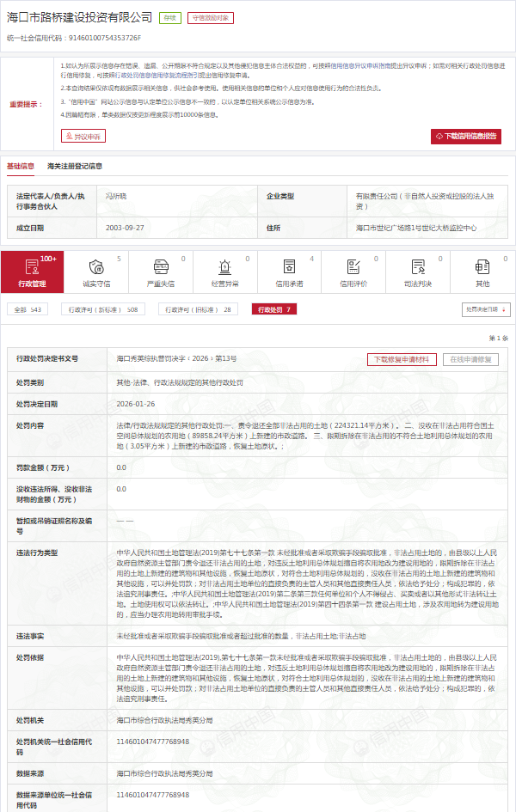Image resolution: width=516 pixels, height=812 pixels.
Task: Click the 下载信用信息报告 button
Action: pyautogui.click(x=465, y=137)
